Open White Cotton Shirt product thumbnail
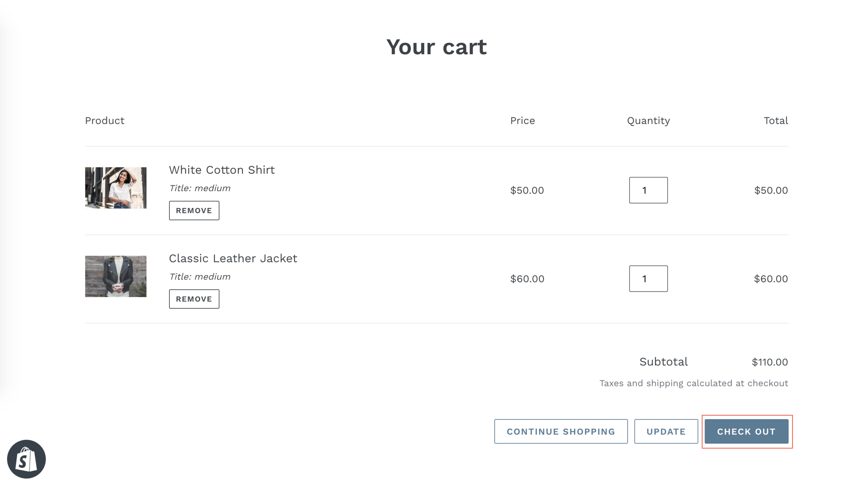Screen dimensions: 868x485 pos(116,188)
